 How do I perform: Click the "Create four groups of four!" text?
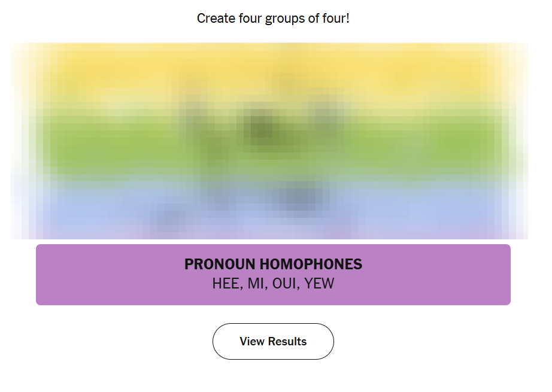click(273, 19)
